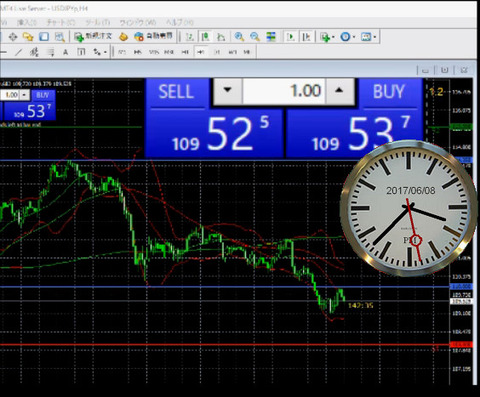480x397 pixels.
Task: Switch to M30 timeframe
Action: [x=169, y=52]
